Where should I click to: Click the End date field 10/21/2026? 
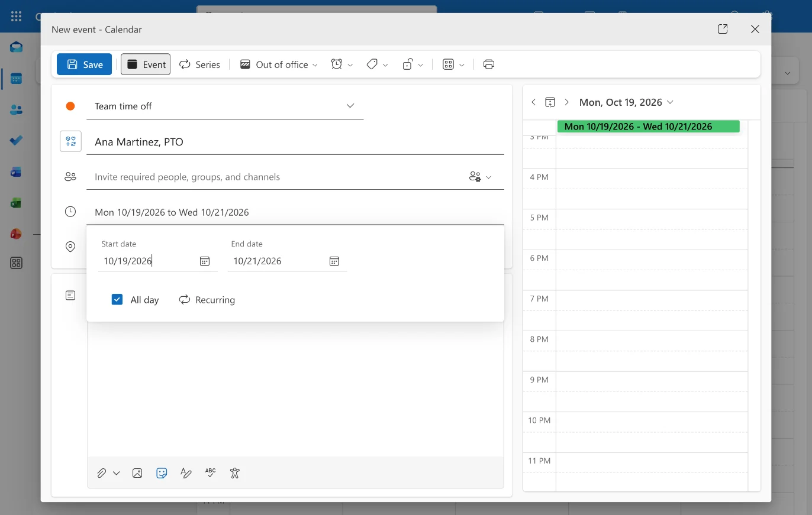276,261
